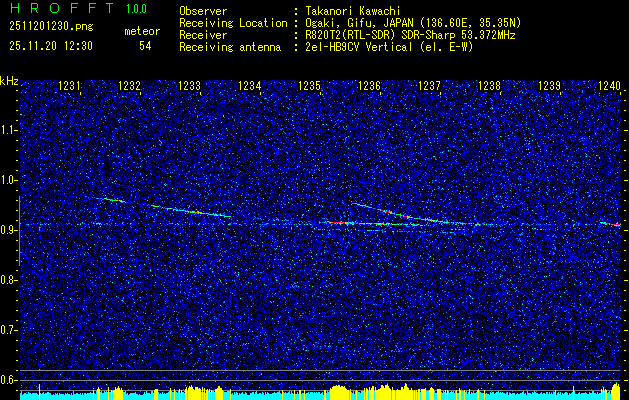Click the 1236 time marker
Image resolution: width=629 pixels, height=400 pixels.
[369, 86]
